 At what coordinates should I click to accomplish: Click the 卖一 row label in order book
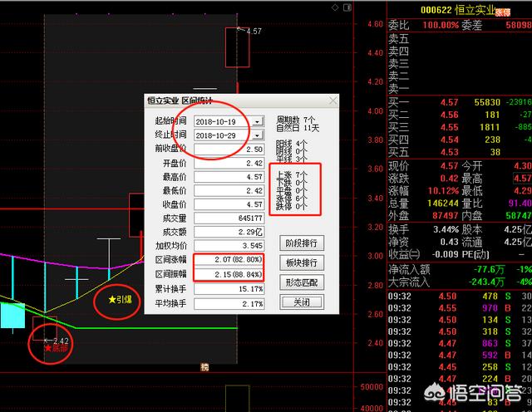pos(399,89)
